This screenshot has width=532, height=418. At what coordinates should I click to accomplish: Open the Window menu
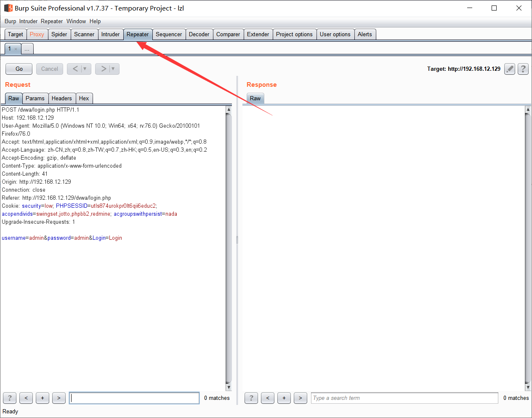76,21
